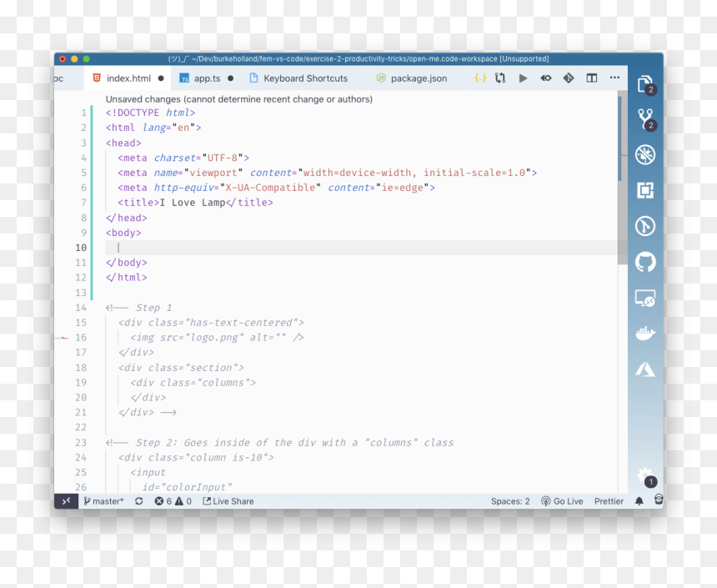
Task: Split the editor with the split icon
Action: [x=592, y=78]
